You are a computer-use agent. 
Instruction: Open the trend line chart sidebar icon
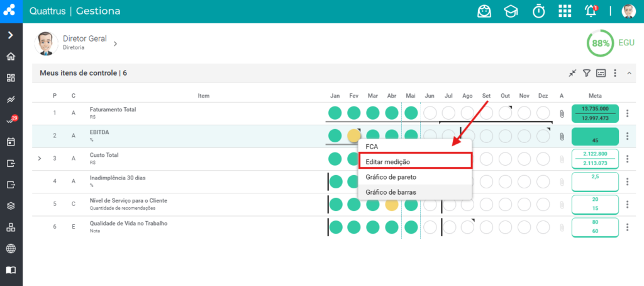point(11,99)
